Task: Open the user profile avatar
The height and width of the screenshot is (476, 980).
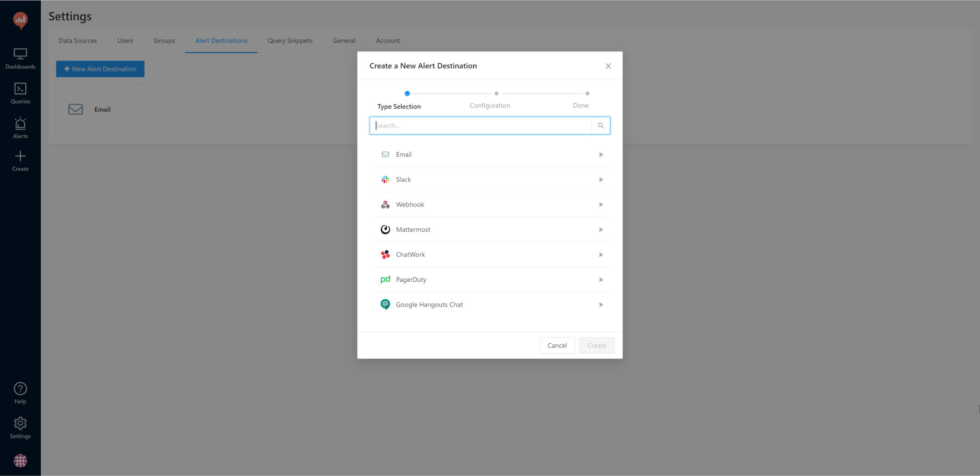Action: point(20,460)
